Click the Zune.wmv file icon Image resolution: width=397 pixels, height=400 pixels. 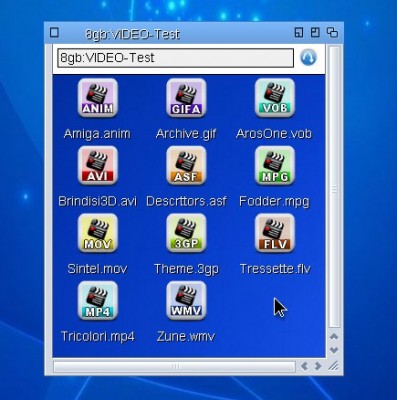(186, 300)
